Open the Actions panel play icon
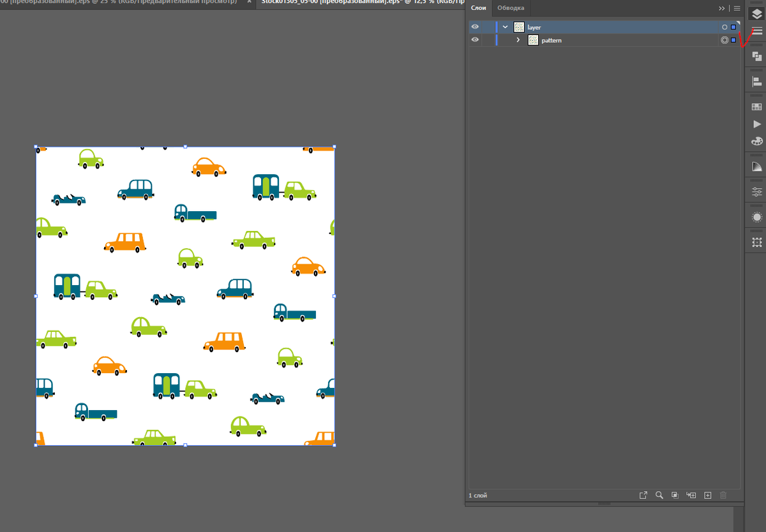Screen dimensions: 766x532 [x=757, y=124]
